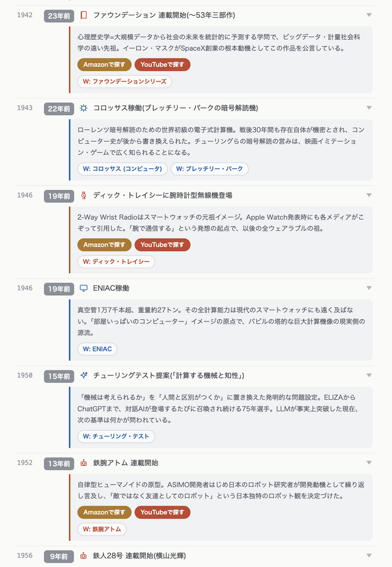Click YouTubeで探す under ディック・トレイシー
The width and height of the screenshot is (392, 567).
point(162,244)
